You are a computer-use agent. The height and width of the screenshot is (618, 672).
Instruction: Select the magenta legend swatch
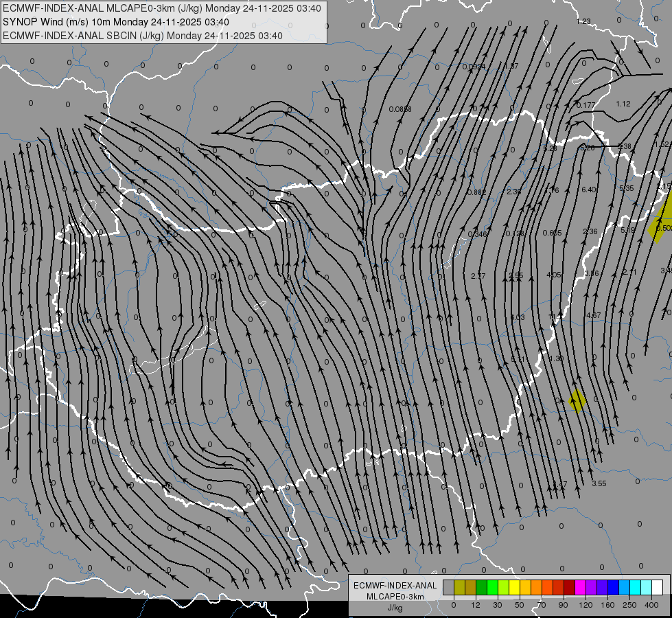(581, 587)
